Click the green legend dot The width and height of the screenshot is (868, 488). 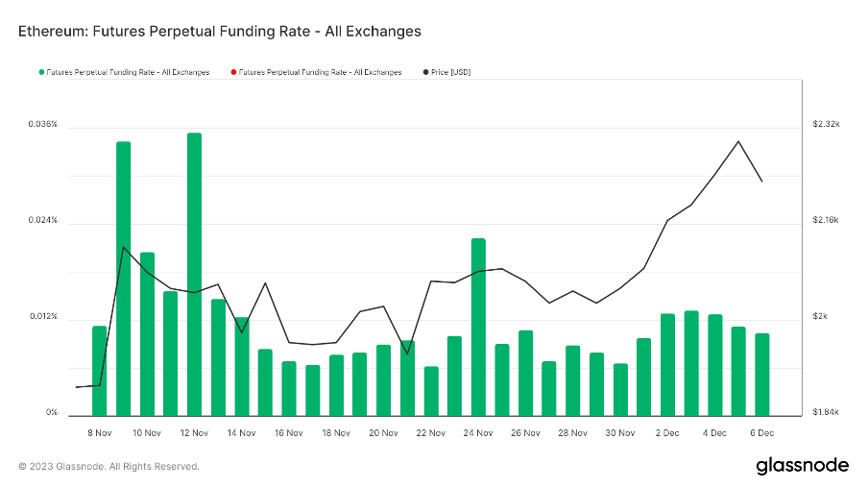point(41,72)
